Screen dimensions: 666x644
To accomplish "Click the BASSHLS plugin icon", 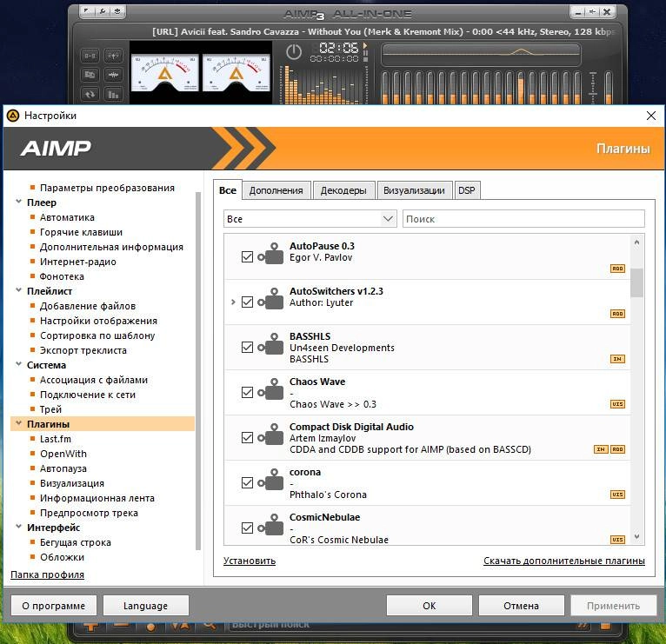I will pos(271,344).
